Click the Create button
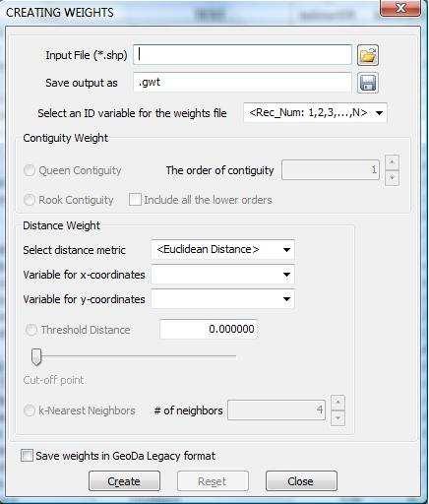 [x=124, y=481]
